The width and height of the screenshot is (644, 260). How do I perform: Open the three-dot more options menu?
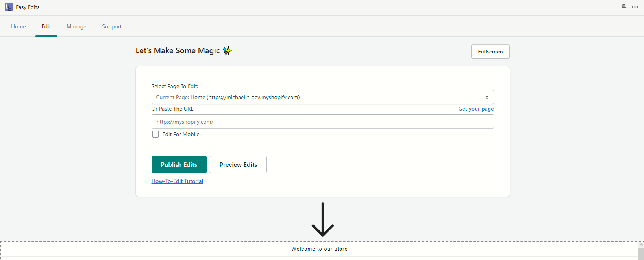click(x=635, y=7)
